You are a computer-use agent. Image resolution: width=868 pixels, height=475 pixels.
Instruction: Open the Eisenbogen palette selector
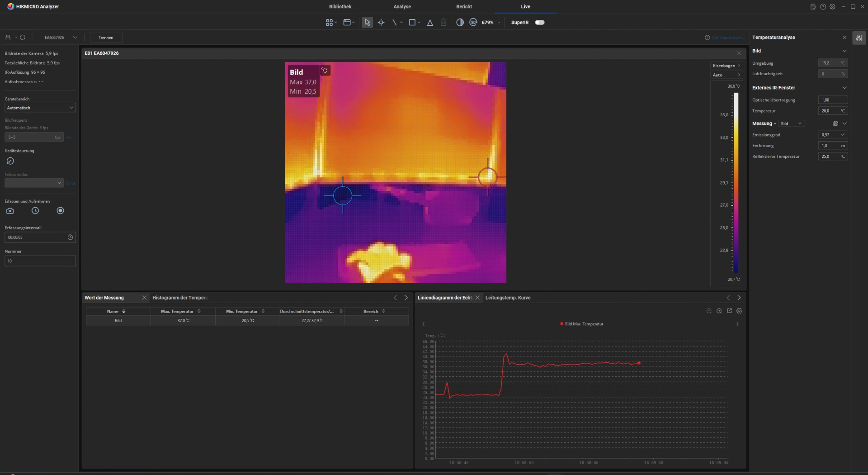(x=726, y=66)
